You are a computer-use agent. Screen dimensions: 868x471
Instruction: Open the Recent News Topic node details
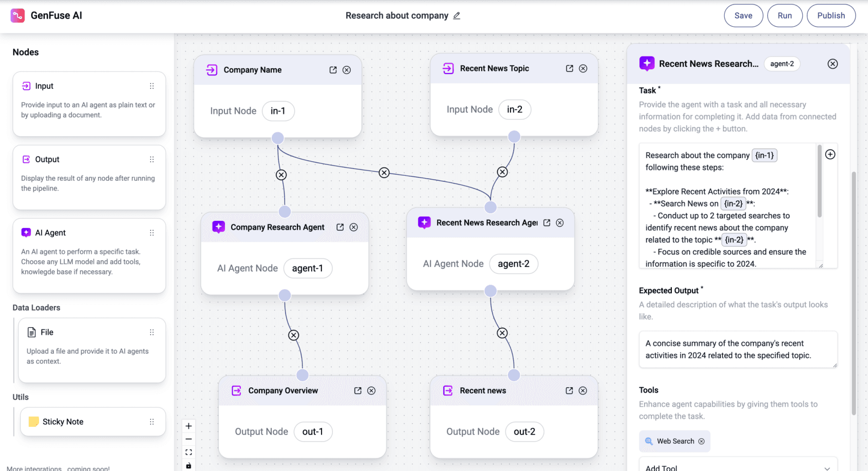[x=569, y=68]
